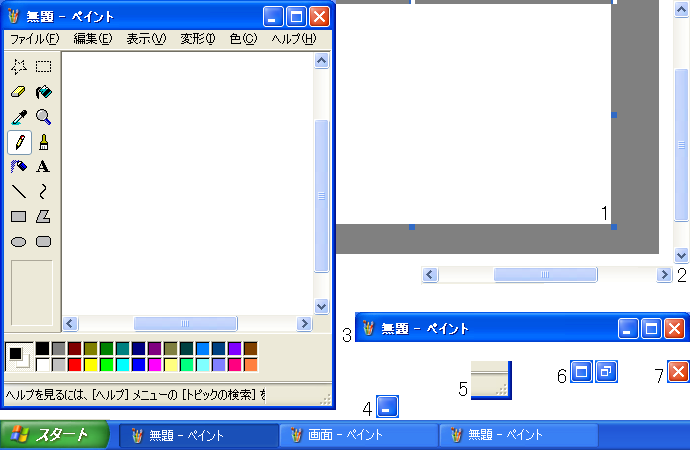The image size is (690, 450).
Task: Select the rectangular Select tool
Action: click(x=44, y=67)
